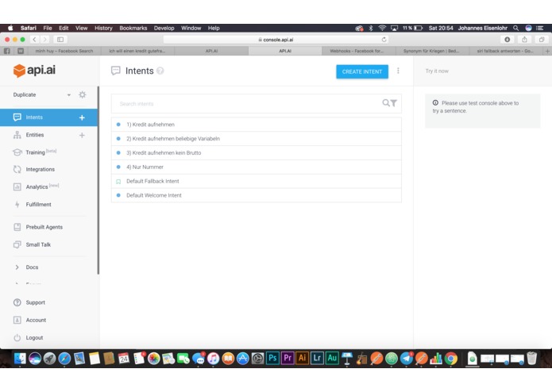The width and height of the screenshot is (552, 392).
Task: Switch to 'minh huy – Facebook Search' tab
Action: [x=64, y=51]
